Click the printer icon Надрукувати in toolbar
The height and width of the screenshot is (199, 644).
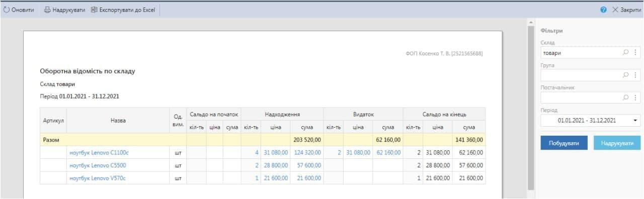(x=47, y=10)
